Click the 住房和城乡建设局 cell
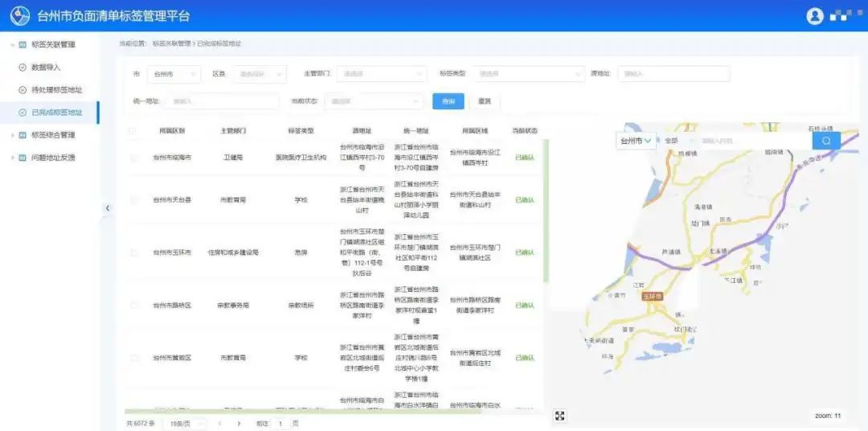The height and width of the screenshot is (431, 868). tap(233, 252)
